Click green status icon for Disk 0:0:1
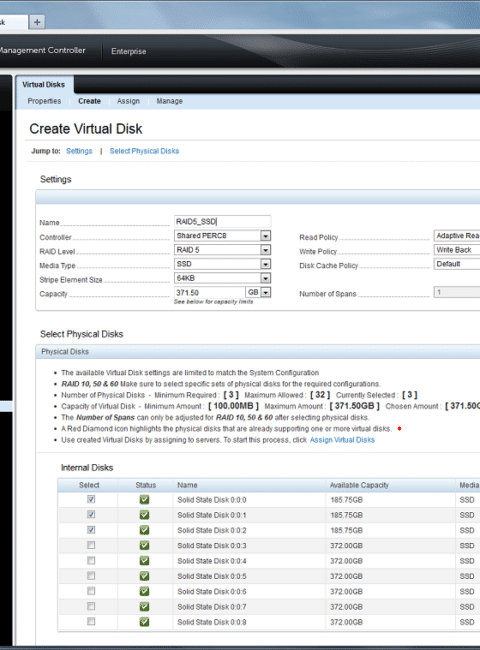 point(144,515)
